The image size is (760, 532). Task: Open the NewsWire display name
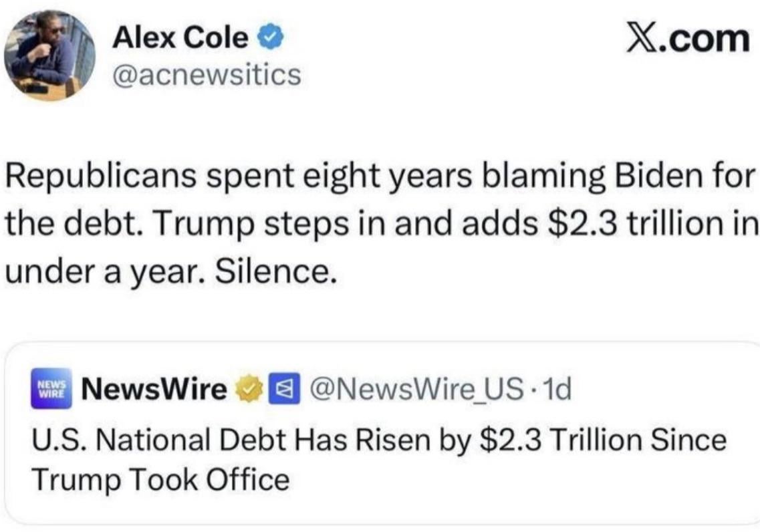point(153,390)
